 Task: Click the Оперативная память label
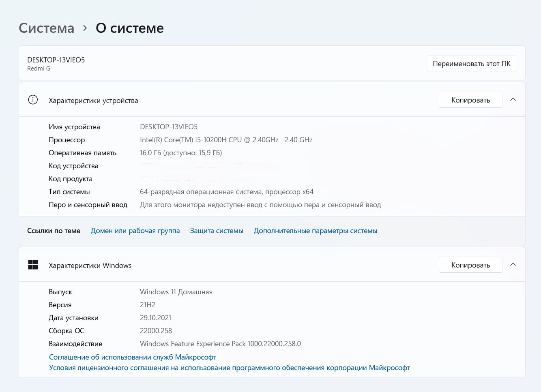pyautogui.click(x=83, y=153)
